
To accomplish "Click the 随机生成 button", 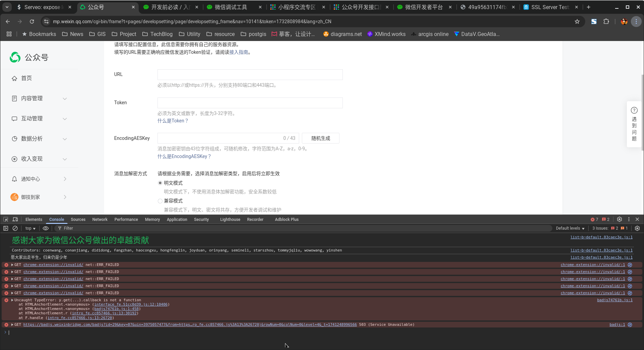I will 321,138.
